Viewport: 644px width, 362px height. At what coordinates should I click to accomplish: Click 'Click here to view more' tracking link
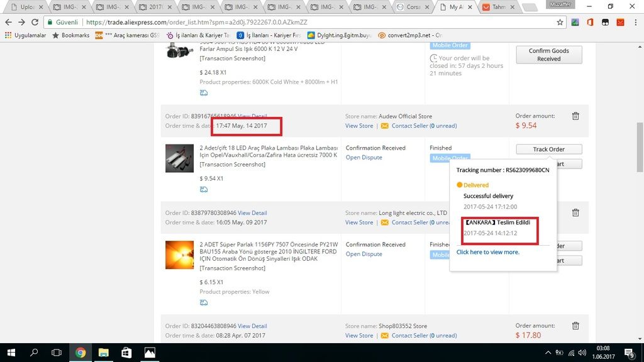tap(487, 252)
